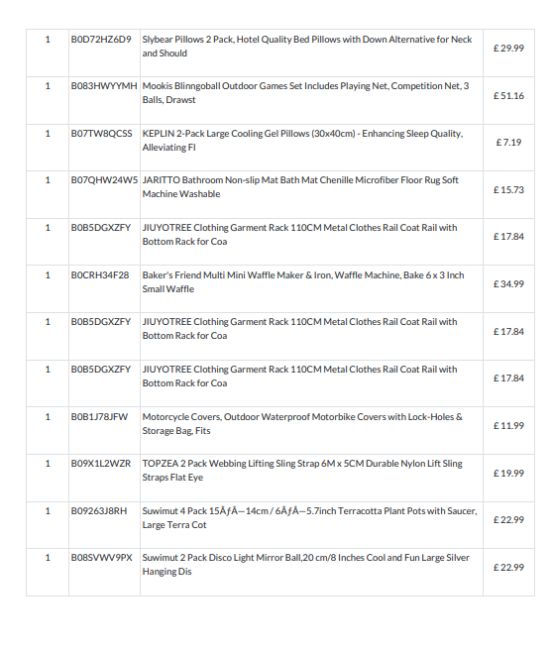This screenshot has width=552, height=650.
Task: Click the ASIN code B0D72HZ6D9
Action: pyautogui.click(x=101, y=39)
